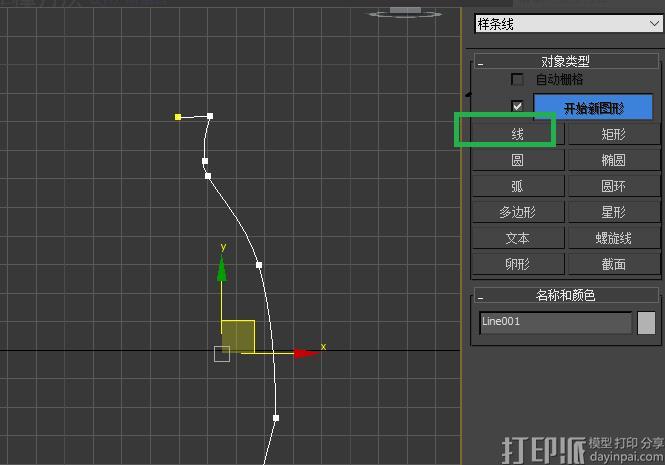Viewport: 665px width, 465px height.
Task: Choose the 矩形 shape button
Action: (613, 133)
